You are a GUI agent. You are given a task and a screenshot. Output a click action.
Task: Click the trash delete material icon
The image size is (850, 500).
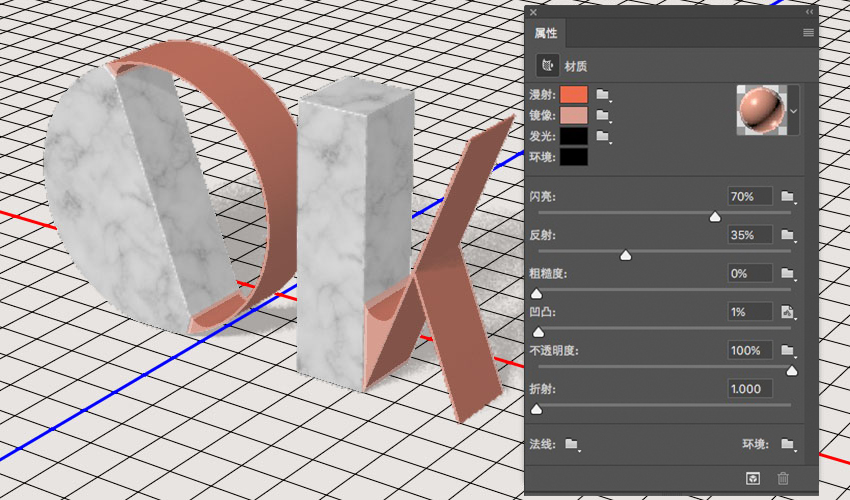point(783,478)
